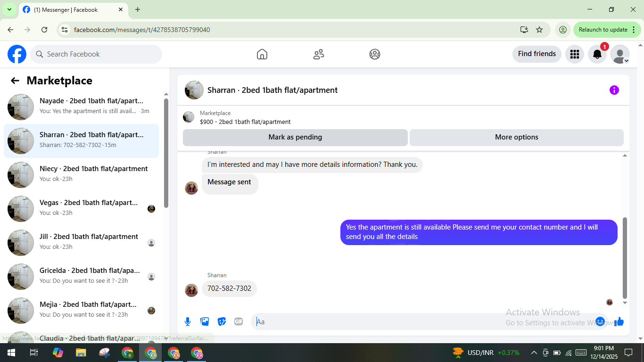Click Mark as pending button
The image size is (644, 362).
pyautogui.click(x=295, y=137)
